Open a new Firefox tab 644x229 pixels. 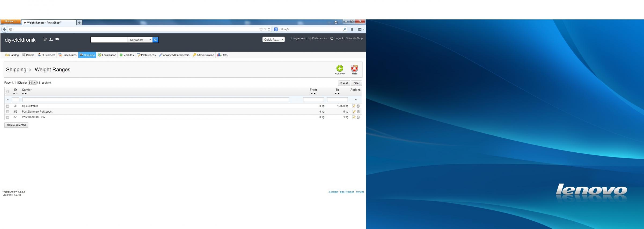79,23
